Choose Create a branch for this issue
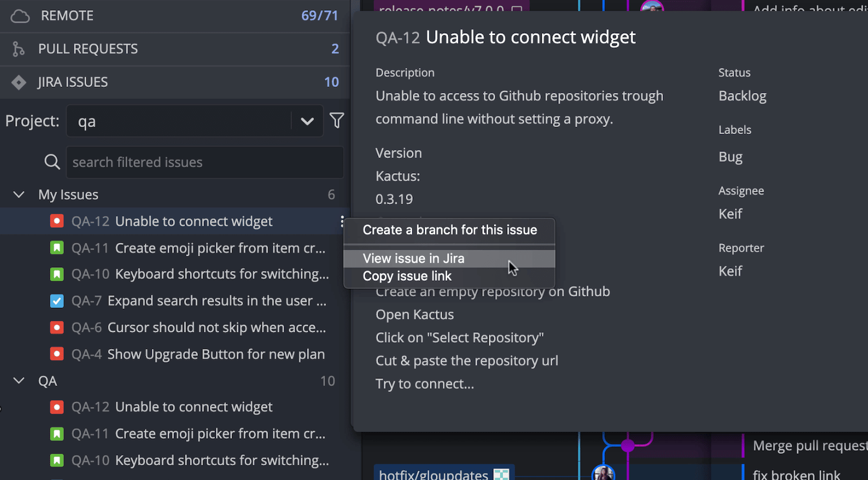Screen dimensions: 868x480 [x=450, y=230]
